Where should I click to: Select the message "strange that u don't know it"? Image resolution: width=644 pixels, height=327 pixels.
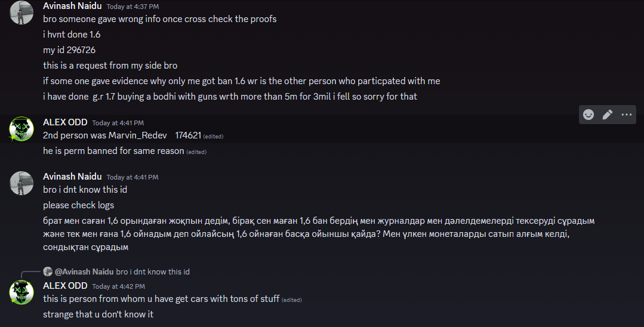98,314
